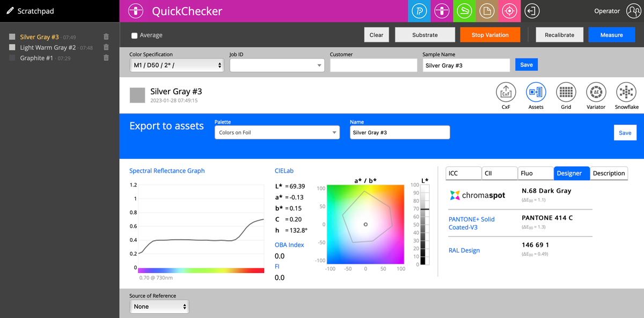Click the 2023-01-28 07:49:15 timestamp
644x318 pixels.
[174, 101]
